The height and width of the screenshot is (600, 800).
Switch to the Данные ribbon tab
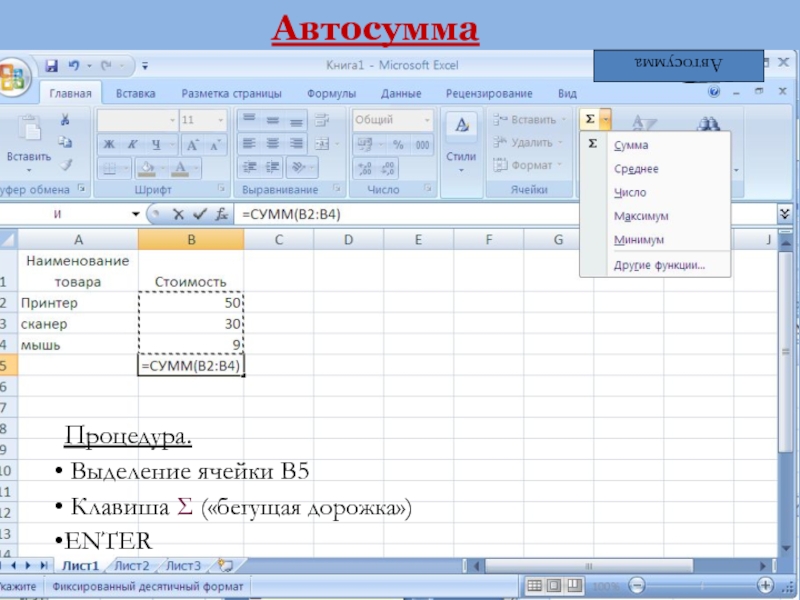[401, 93]
